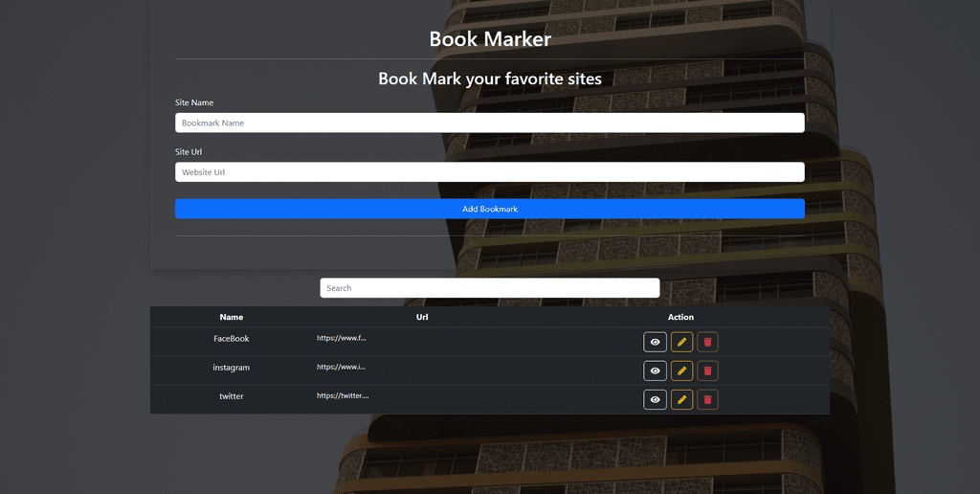This screenshot has height=494, width=980.
Task: Select the FaceBook name cell
Action: click(x=232, y=338)
